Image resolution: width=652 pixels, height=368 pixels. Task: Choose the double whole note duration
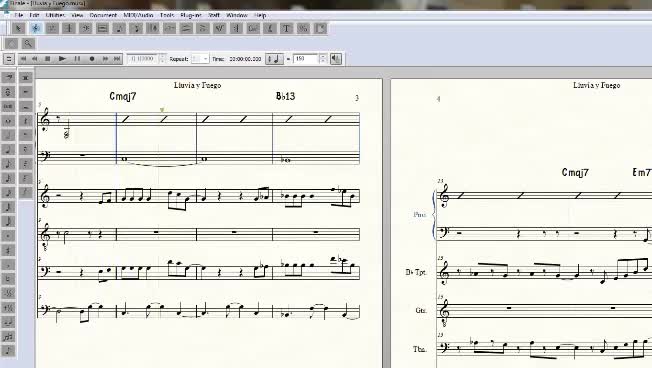[x=8, y=106]
